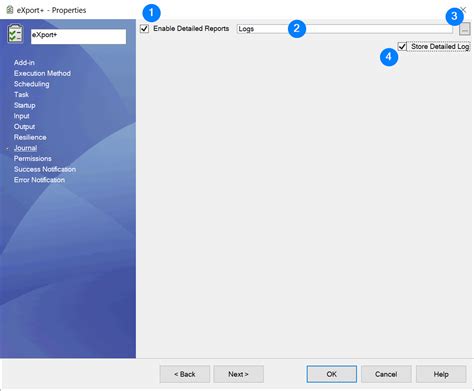Open Error Notification settings
This screenshot has width=474, height=391.
click(x=39, y=180)
